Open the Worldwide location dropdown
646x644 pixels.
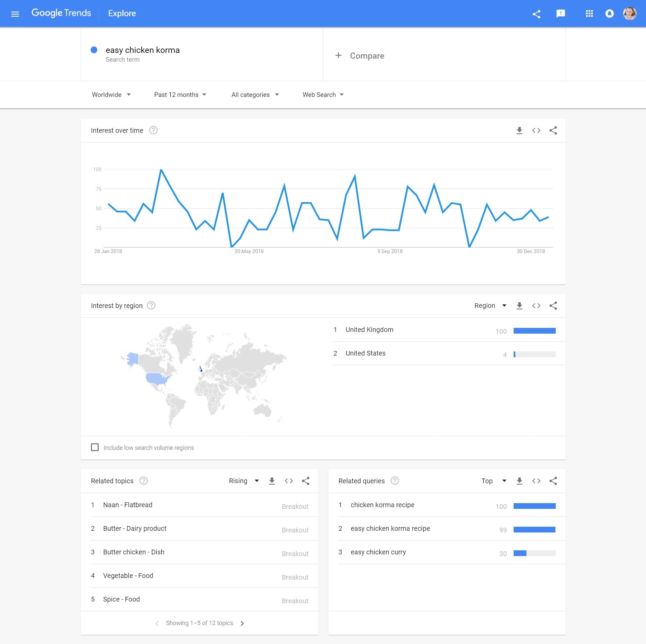pos(111,95)
